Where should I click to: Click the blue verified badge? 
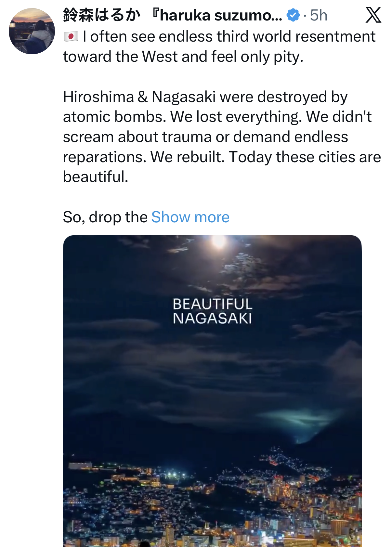click(x=293, y=15)
